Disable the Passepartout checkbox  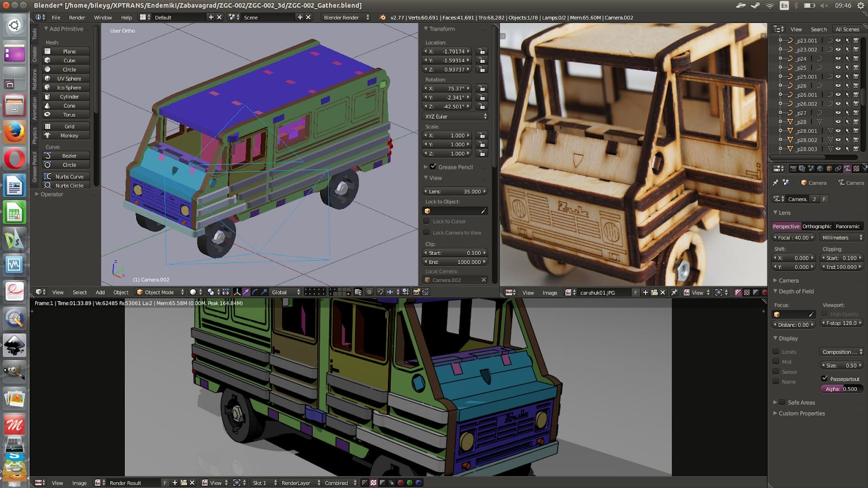pos(824,378)
